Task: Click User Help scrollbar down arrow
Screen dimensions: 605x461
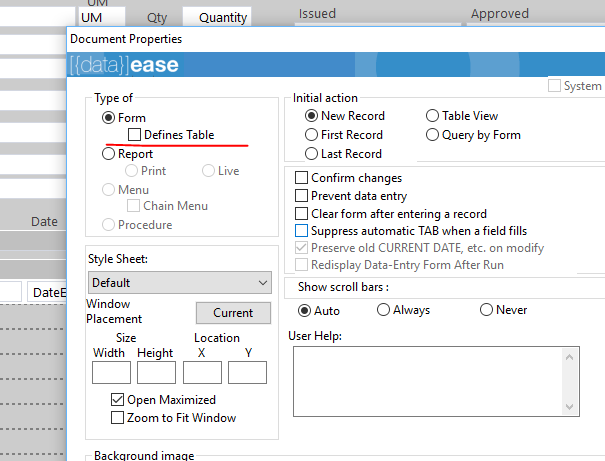Action: pyautogui.click(x=570, y=407)
